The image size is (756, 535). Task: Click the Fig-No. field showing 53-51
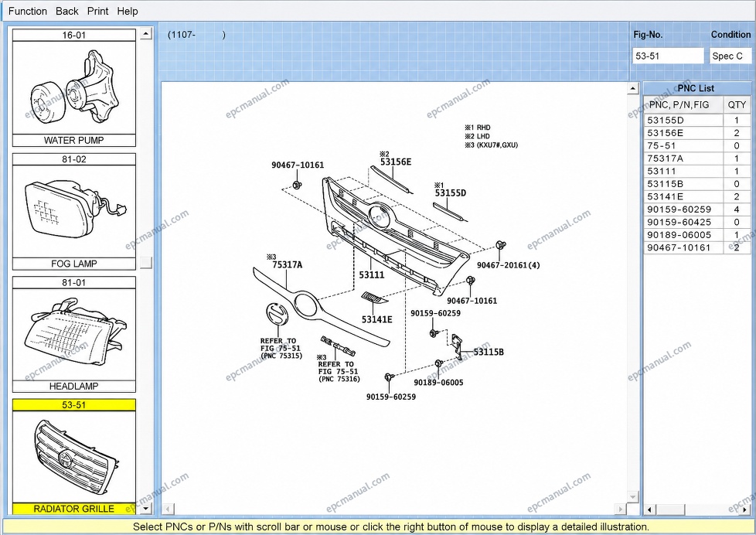(x=668, y=56)
